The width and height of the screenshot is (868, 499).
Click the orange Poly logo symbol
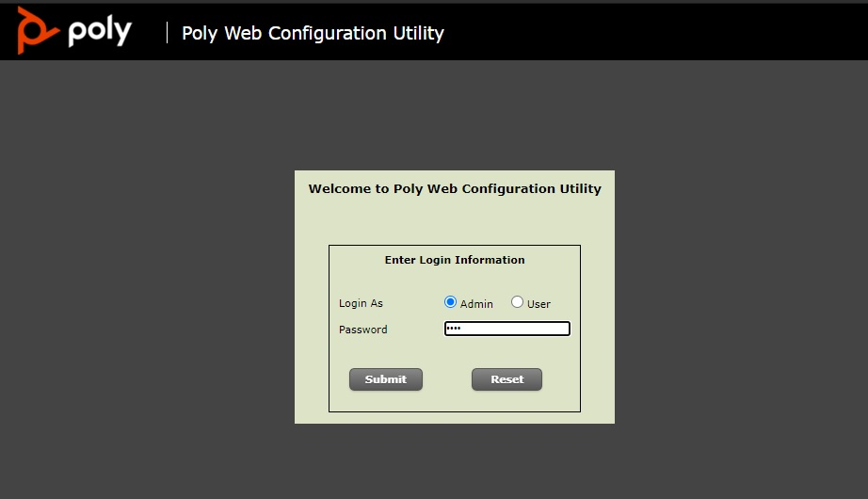36,30
